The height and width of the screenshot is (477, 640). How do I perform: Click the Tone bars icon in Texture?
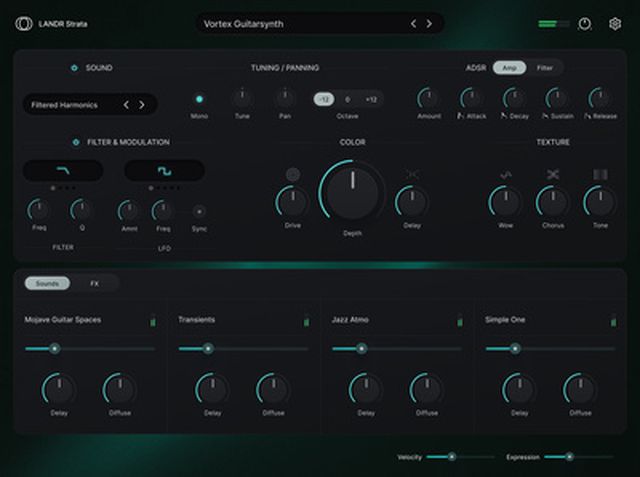pyautogui.click(x=600, y=175)
